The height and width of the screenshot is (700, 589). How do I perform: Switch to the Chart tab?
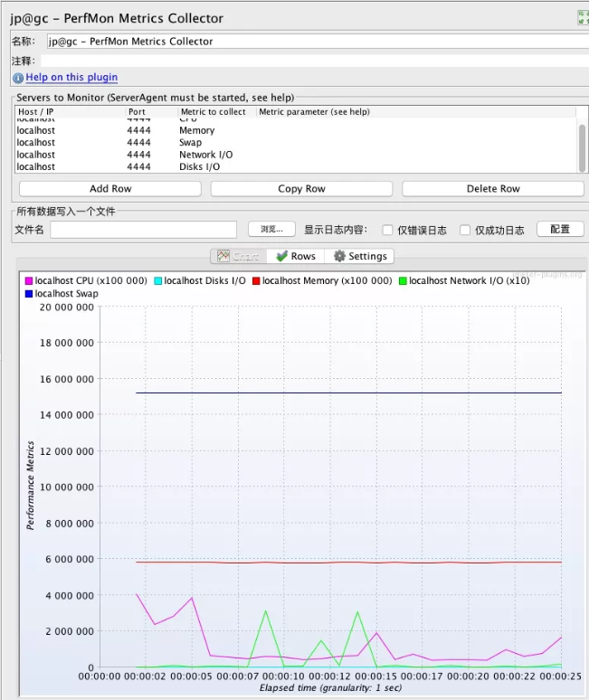(239, 256)
